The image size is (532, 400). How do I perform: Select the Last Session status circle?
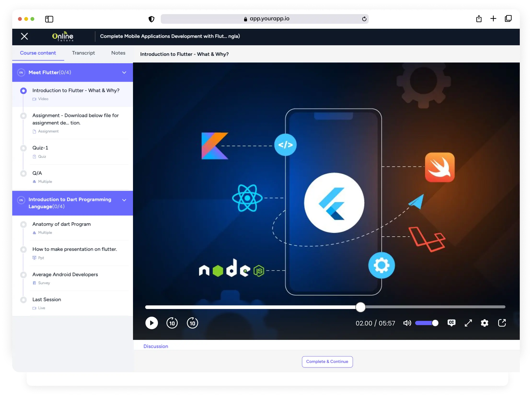coord(23,300)
